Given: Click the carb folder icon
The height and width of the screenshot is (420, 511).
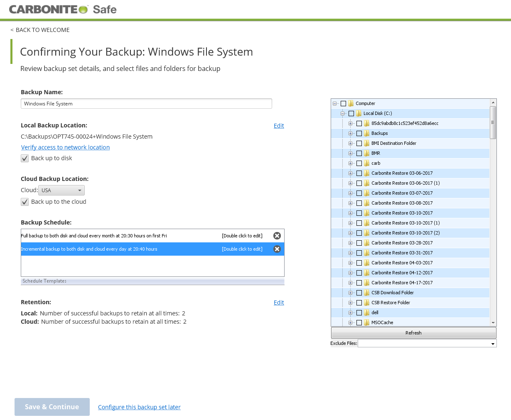Looking at the screenshot, I should 366,163.
